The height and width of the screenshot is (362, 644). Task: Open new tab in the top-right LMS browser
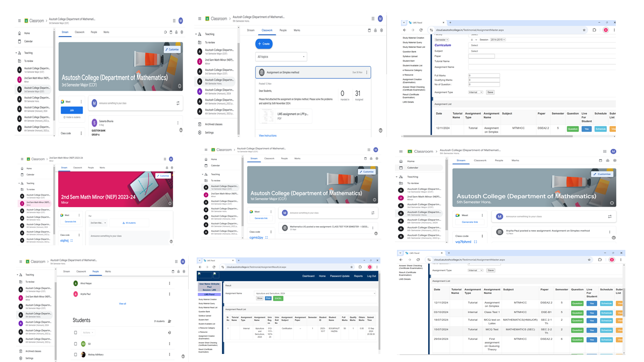pyautogui.click(x=450, y=23)
